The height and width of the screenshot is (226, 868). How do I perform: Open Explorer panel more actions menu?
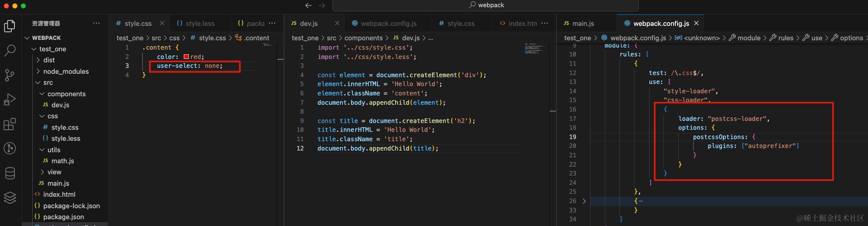click(96, 23)
